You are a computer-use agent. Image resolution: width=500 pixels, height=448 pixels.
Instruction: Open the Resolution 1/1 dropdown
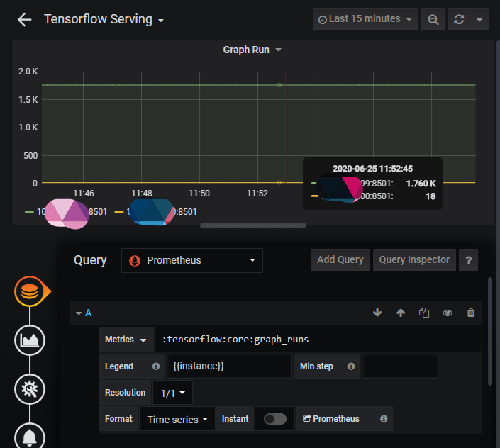[172, 393]
